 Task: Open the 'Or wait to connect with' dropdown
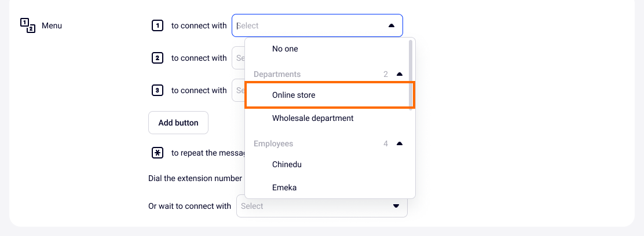click(321, 206)
